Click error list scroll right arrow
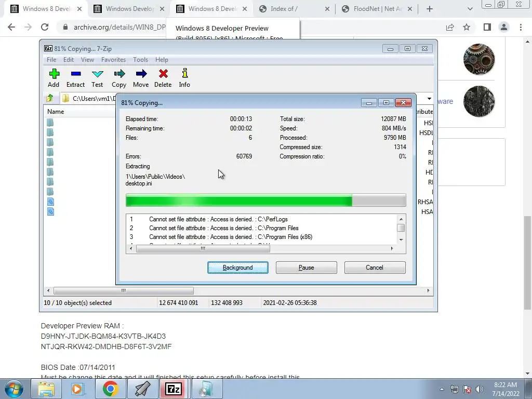The height and width of the screenshot is (399, 532). tap(392, 248)
